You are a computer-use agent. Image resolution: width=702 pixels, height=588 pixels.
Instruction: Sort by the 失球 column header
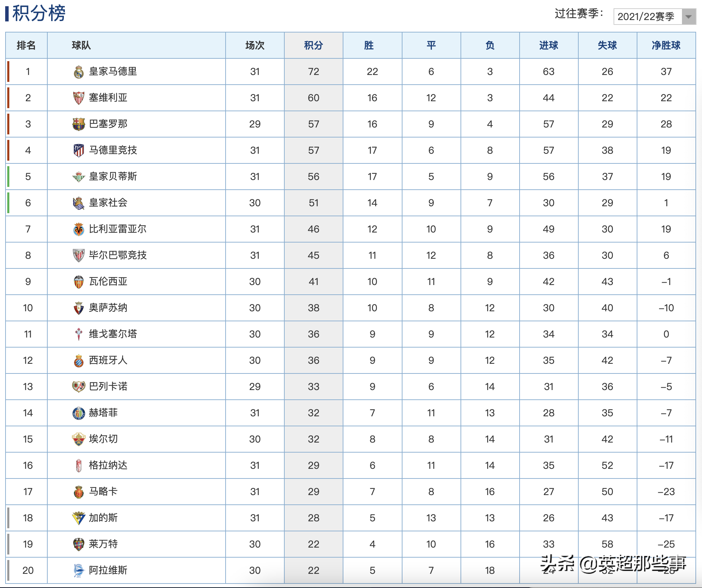607,45
